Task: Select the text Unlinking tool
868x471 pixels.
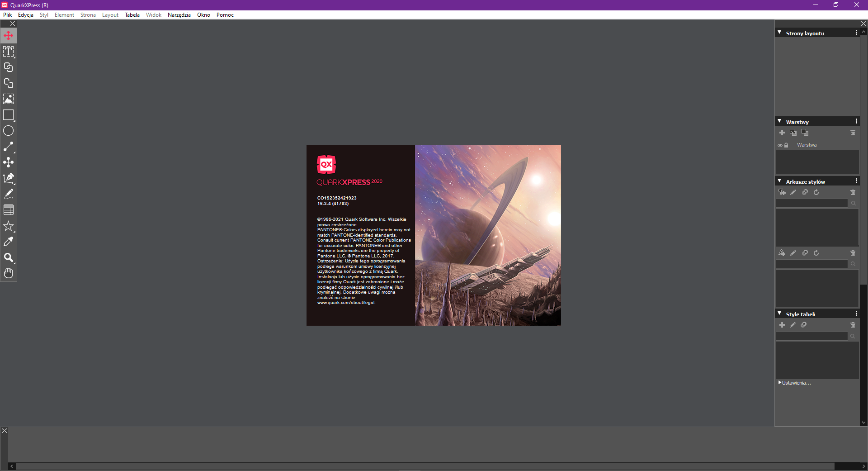Action: tap(9, 83)
